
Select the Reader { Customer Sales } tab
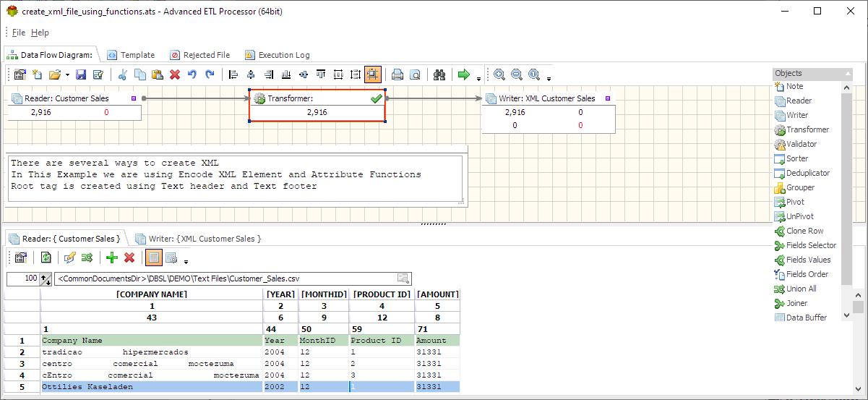pos(64,238)
